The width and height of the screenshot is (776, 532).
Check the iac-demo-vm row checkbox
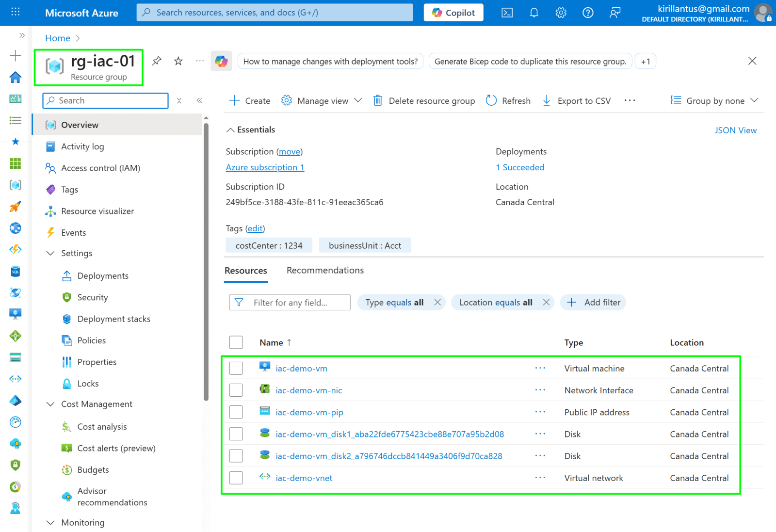236,369
